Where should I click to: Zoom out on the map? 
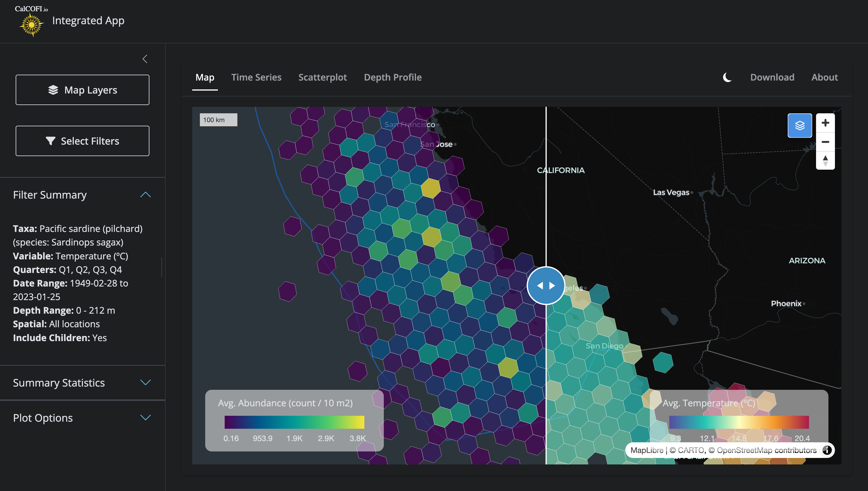coord(825,142)
